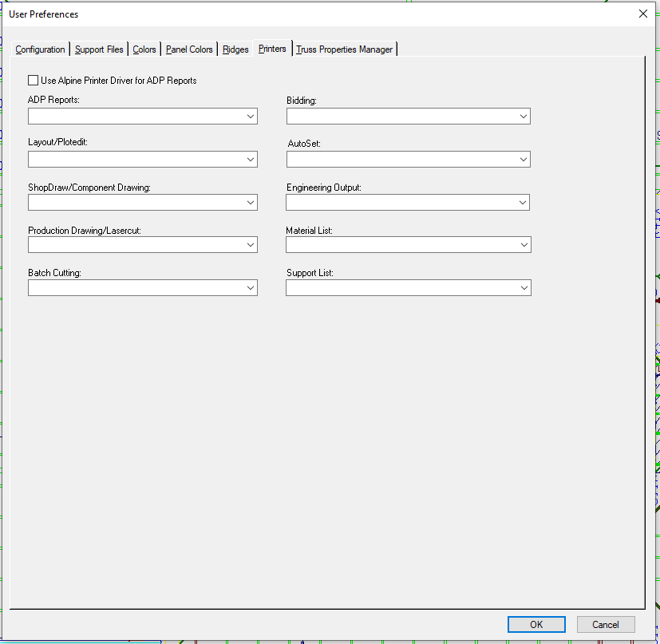This screenshot has height=644, width=660.
Task: Expand the Support List printer dropdown
Action: (x=408, y=287)
